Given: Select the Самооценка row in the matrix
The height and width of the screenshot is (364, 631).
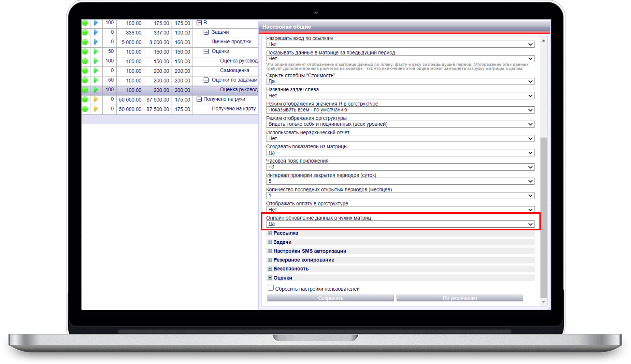Looking at the screenshot, I should pos(234,71).
